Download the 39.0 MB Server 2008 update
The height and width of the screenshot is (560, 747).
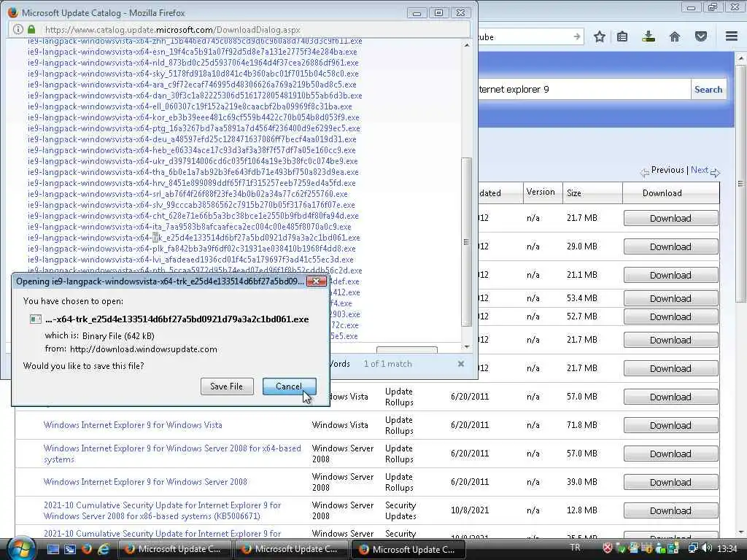point(670,483)
